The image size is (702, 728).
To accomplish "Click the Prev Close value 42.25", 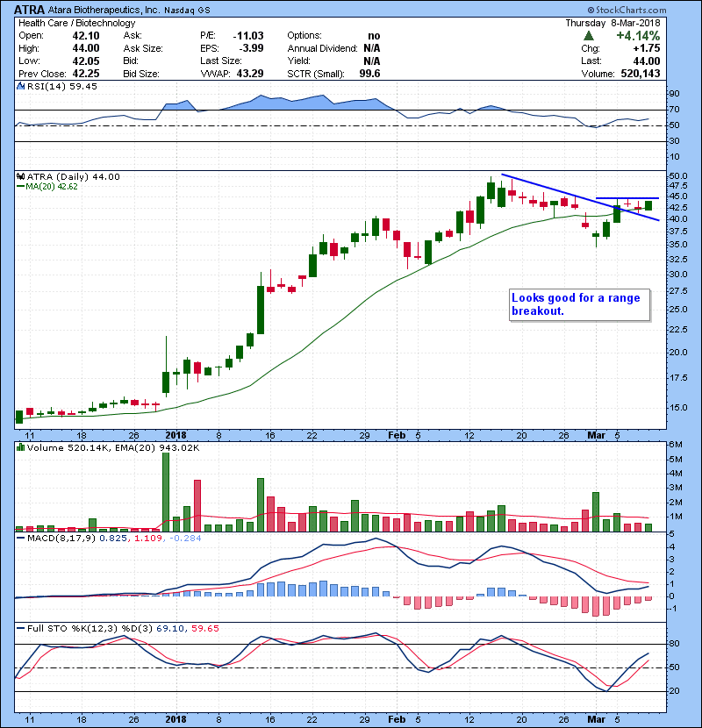I will tap(86, 74).
